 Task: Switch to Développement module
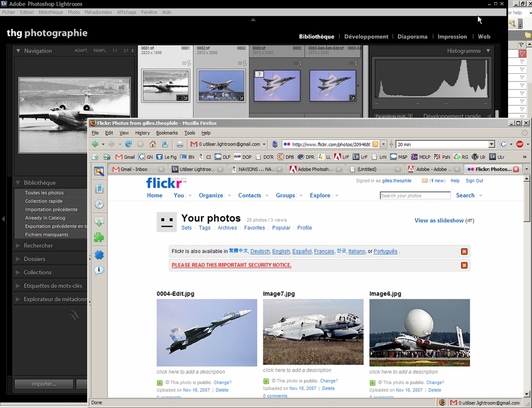click(366, 37)
